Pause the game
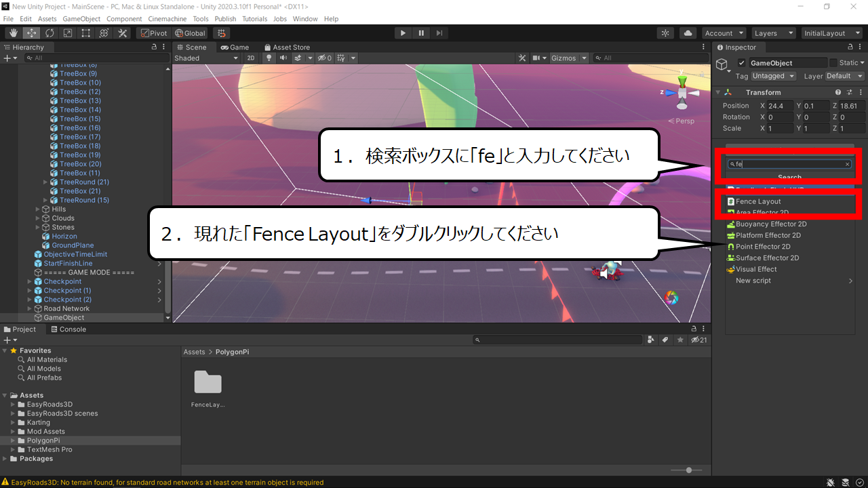 (421, 33)
